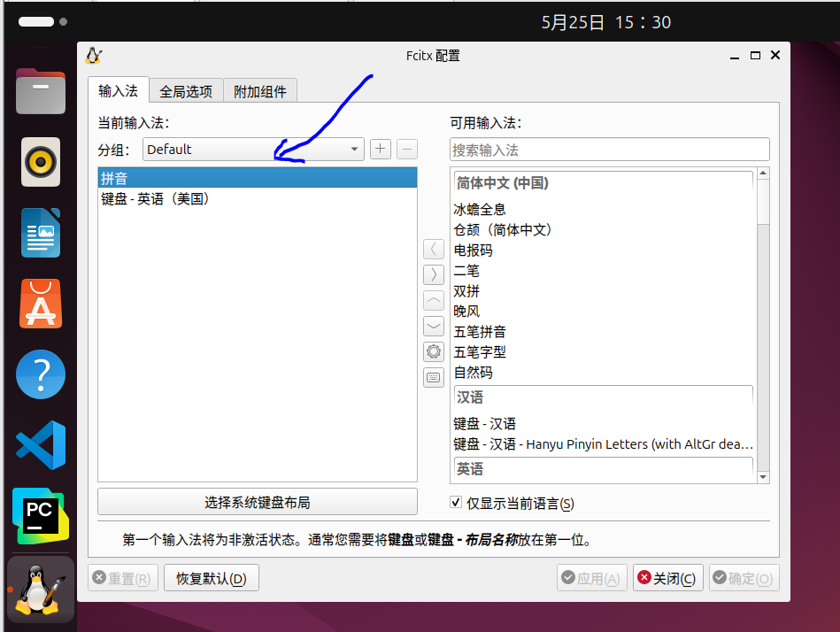This screenshot has height=632, width=840.
Task: Launch PyCharm from the dock
Action: pos(41,516)
